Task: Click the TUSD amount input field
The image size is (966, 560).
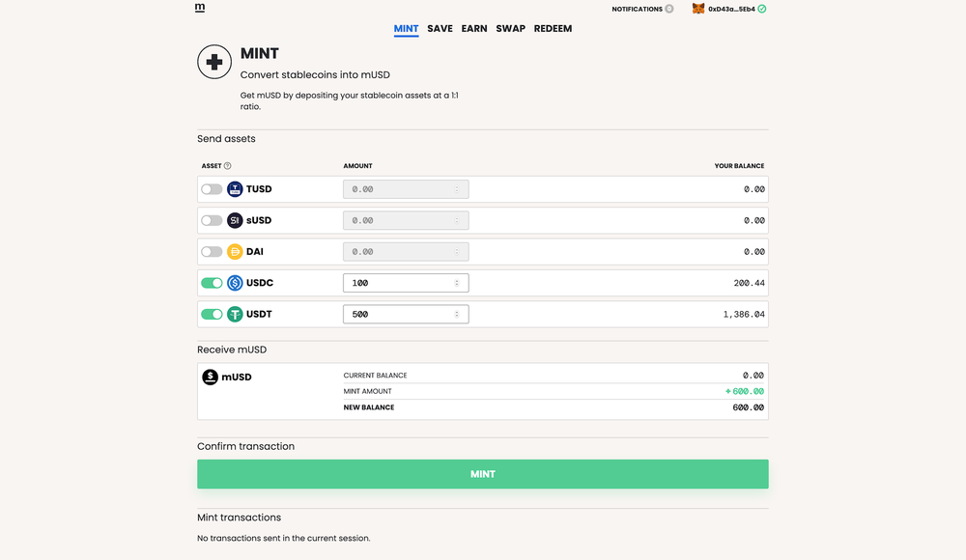Action: tap(406, 189)
